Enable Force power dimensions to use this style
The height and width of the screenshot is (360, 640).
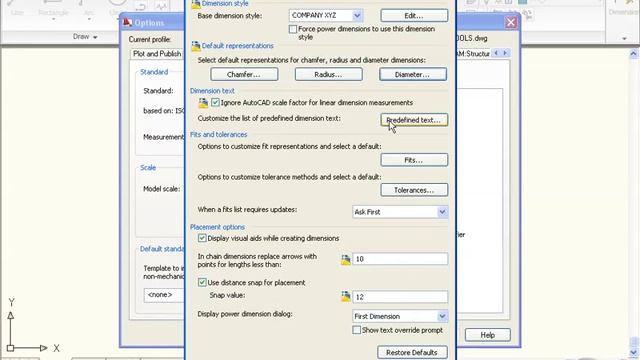[293, 29]
